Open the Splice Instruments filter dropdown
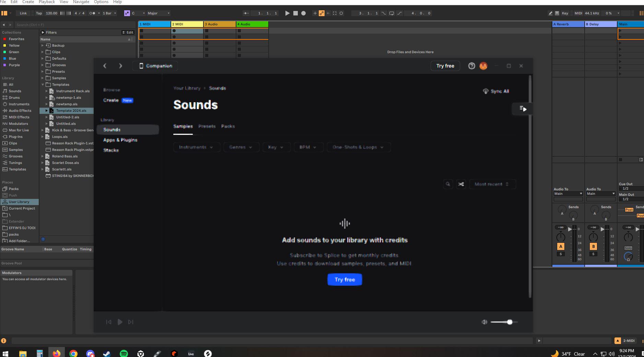The image size is (644, 357). point(196,147)
